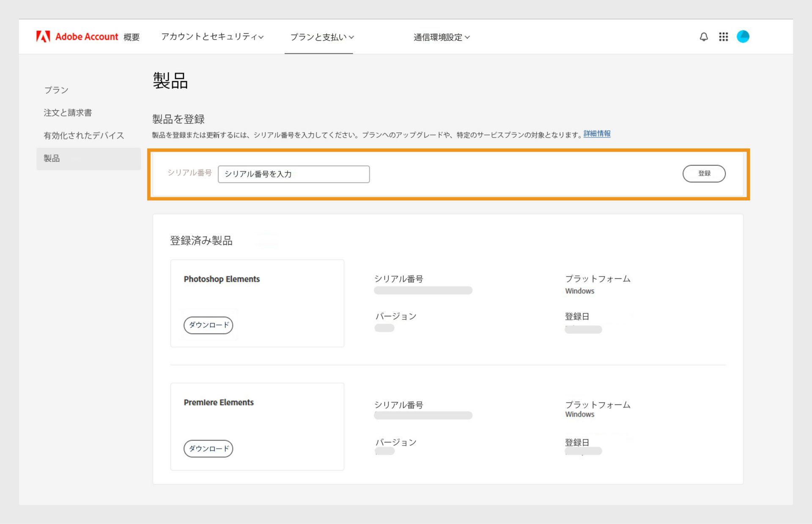
Task: Click the 登録済み製品 heading
Action: click(201, 240)
